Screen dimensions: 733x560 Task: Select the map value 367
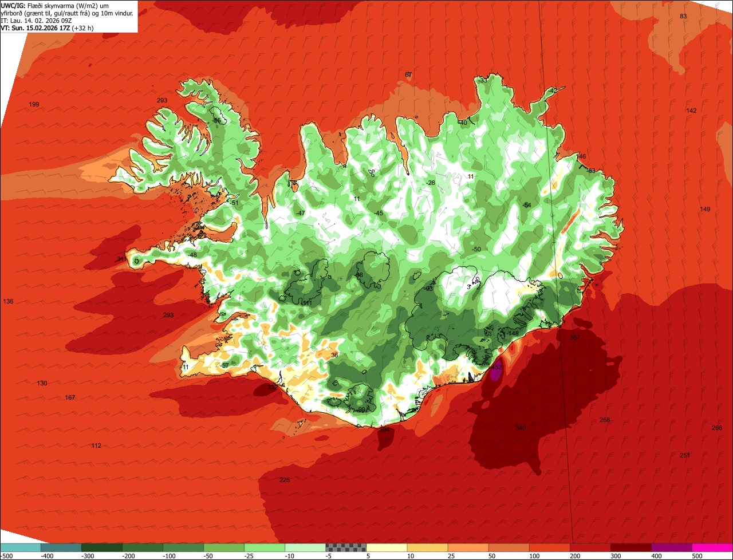pyautogui.click(x=575, y=337)
